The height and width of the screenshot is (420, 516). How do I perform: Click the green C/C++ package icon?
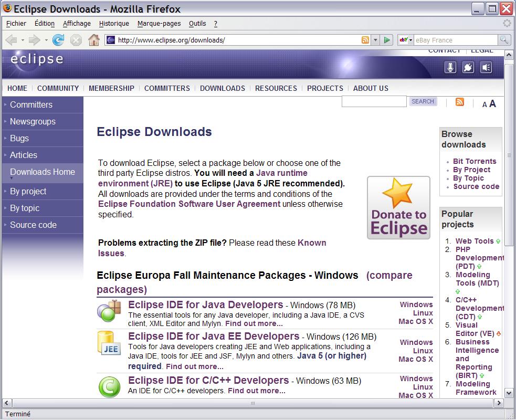(109, 387)
